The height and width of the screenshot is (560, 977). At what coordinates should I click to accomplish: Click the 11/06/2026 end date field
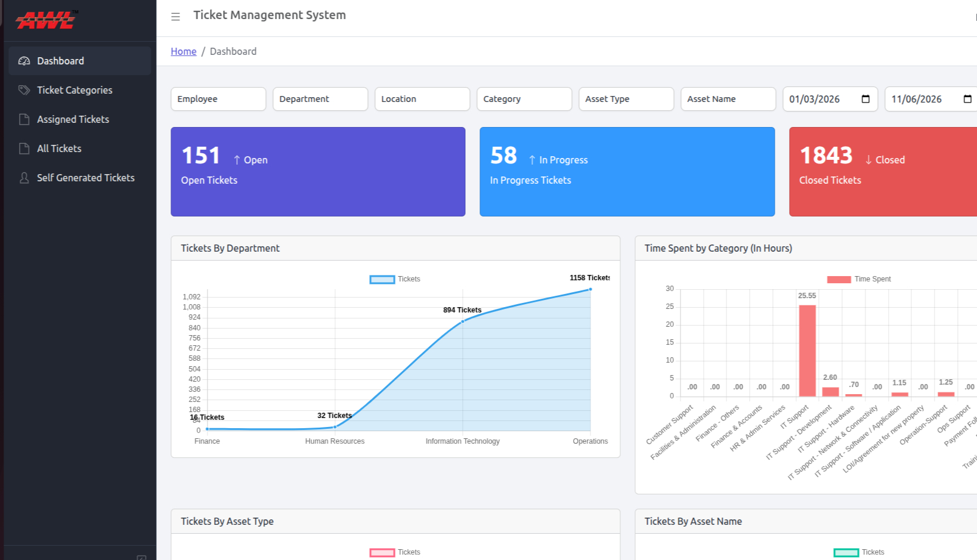(x=930, y=99)
